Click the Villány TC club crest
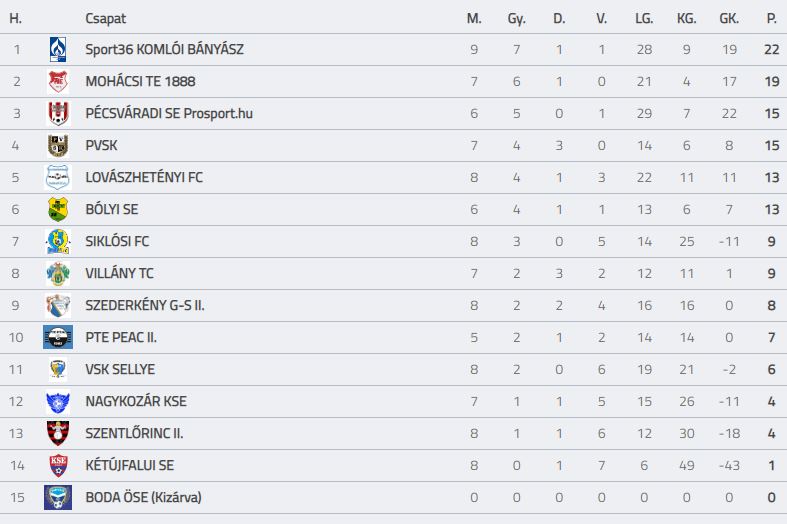Viewport: 787px width, 524px height. tap(58, 274)
